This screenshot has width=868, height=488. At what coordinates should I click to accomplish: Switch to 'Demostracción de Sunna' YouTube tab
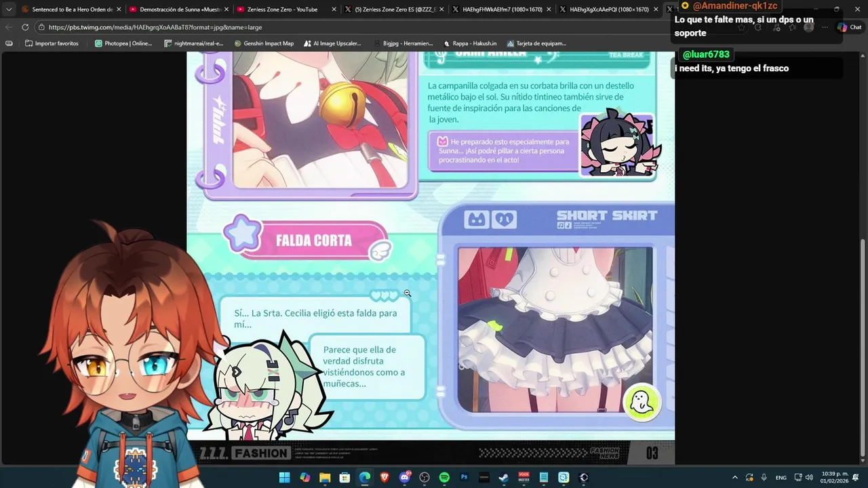[178, 9]
